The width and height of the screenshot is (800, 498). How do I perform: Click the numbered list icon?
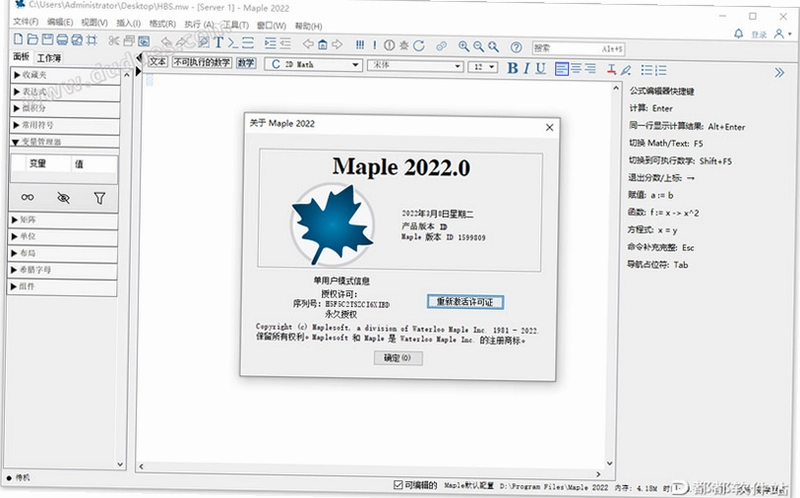click(661, 70)
